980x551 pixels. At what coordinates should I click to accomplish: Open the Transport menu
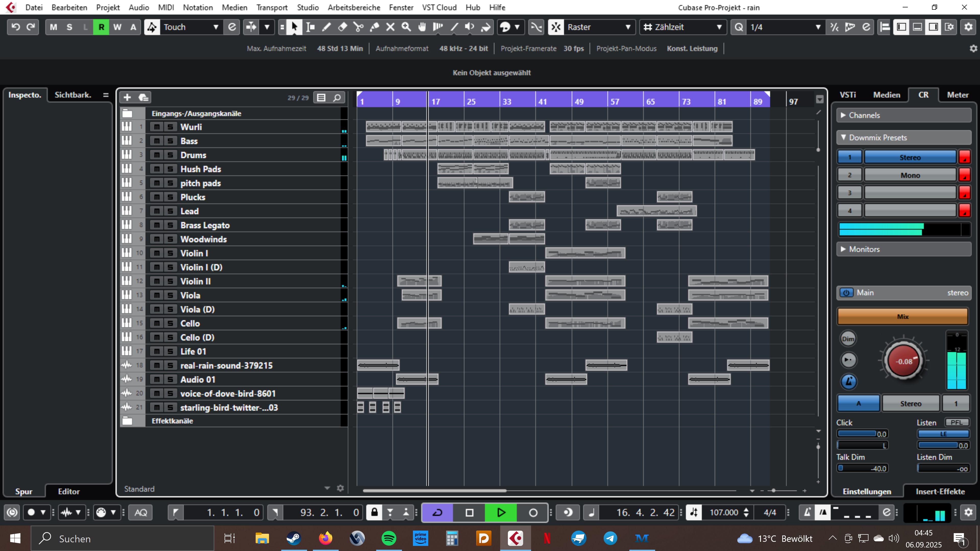click(x=272, y=7)
